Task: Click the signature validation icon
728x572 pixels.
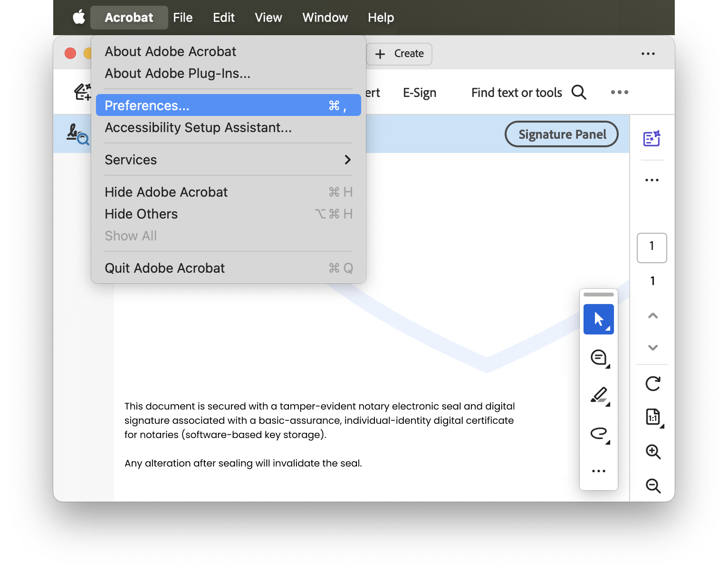Action: (x=77, y=134)
